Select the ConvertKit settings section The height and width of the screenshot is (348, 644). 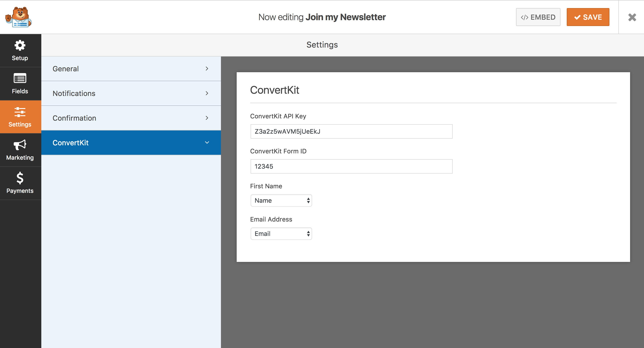click(71, 143)
